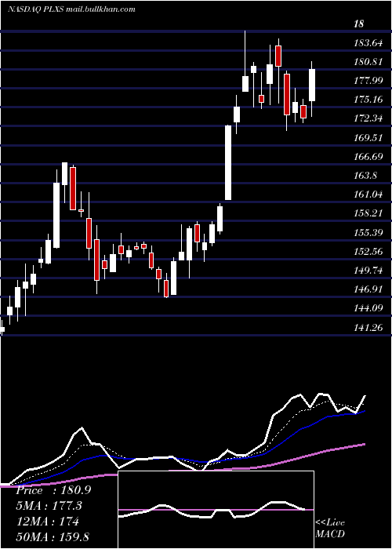Open the MACD inset chart panel
Screen dimensions: 392x549
pyautogui.click(x=216, y=510)
